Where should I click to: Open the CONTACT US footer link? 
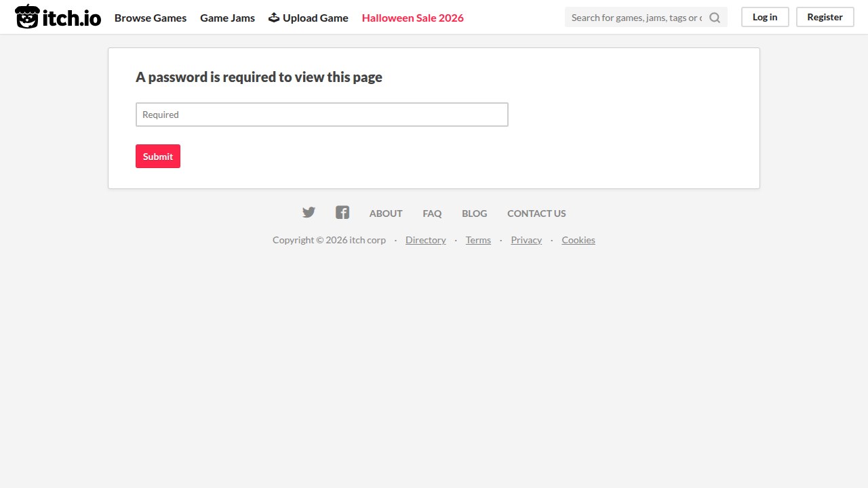(536, 213)
